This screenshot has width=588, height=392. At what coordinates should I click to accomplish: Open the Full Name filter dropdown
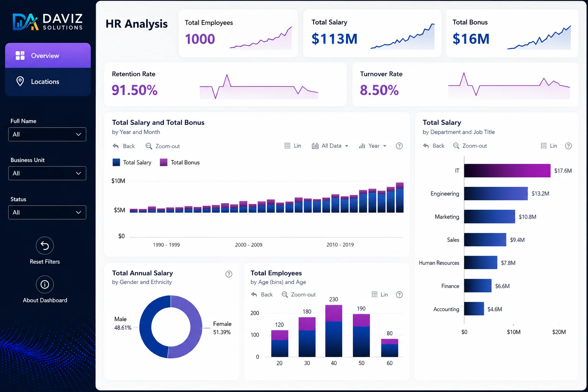point(47,134)
